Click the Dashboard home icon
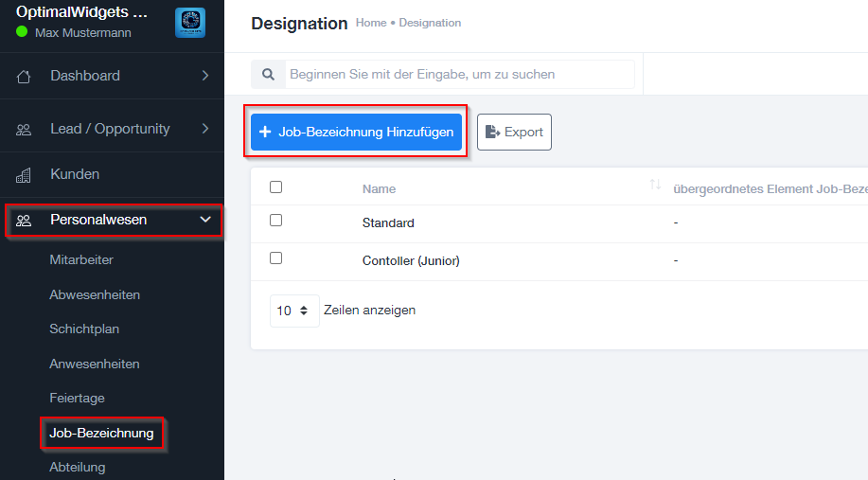Image resolution: width=868 pixels, height=480 pixels. (24, 77)
